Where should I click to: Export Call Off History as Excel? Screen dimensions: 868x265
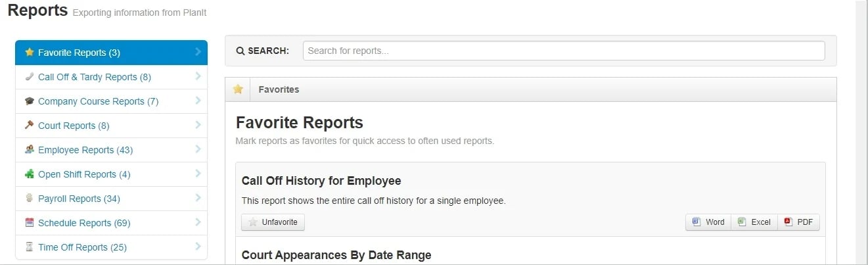pos(754,222)
